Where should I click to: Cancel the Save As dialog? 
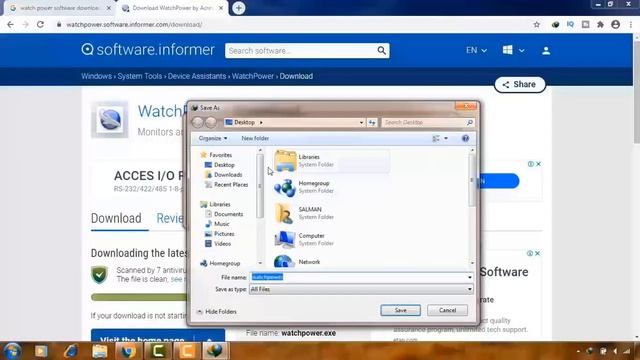(x=447, y=310)
